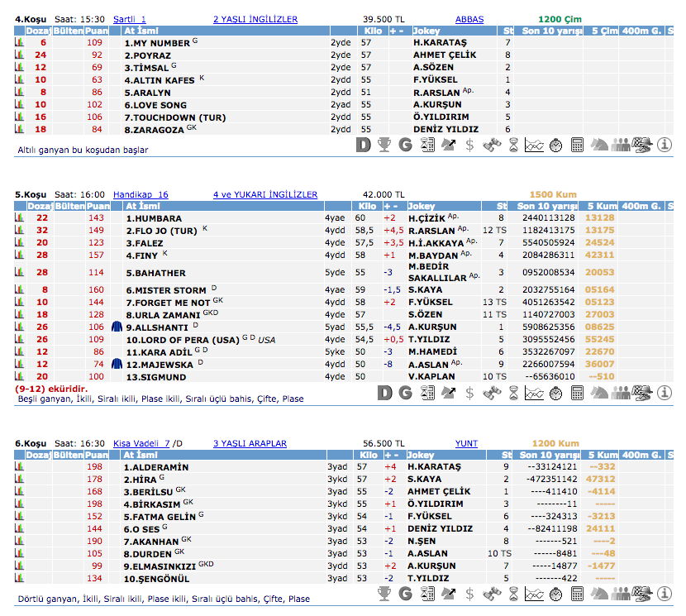Image resolution: width=686 pixels, height=616 pixels.
Task: Open the Şartlı 1 race type link
Action: 130,19
